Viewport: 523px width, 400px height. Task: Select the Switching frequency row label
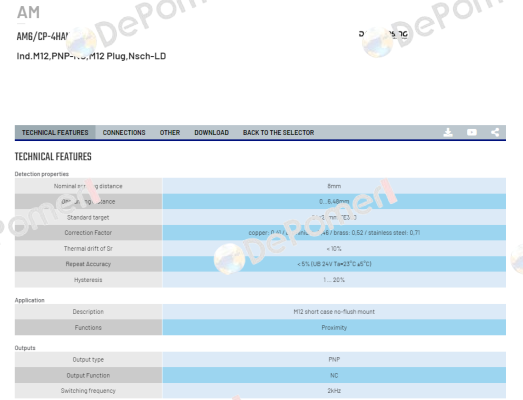point(88,391)
